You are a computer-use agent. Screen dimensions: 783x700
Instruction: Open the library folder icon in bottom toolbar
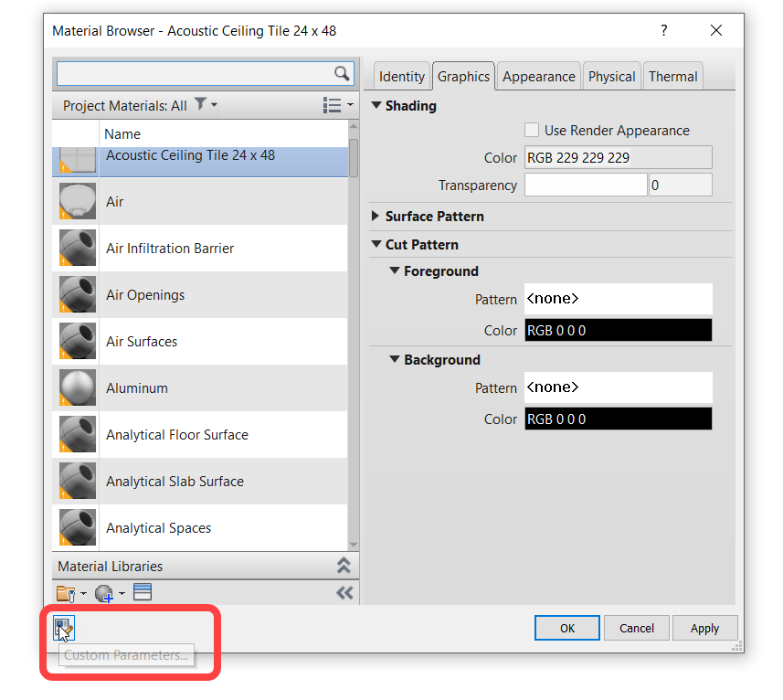coord(66,593)
